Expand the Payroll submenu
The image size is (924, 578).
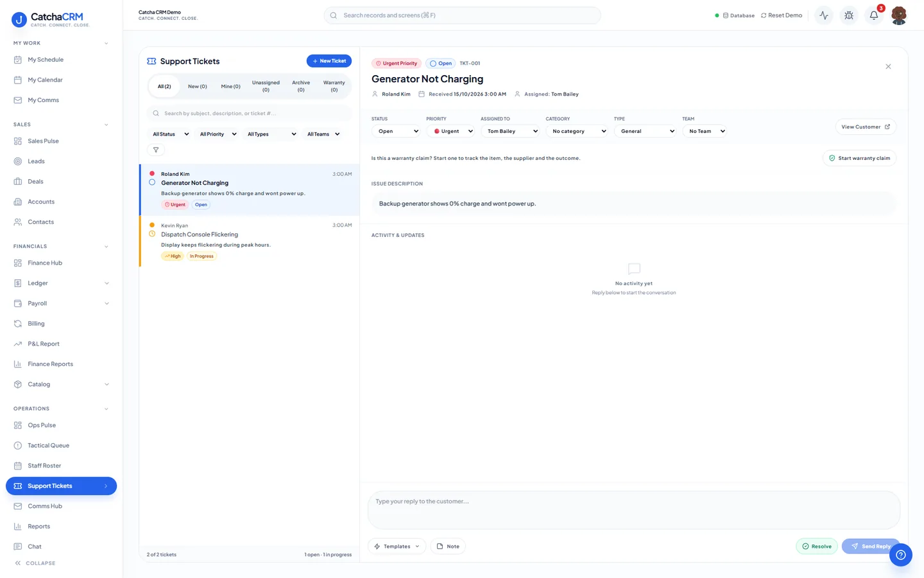point(107,304)
